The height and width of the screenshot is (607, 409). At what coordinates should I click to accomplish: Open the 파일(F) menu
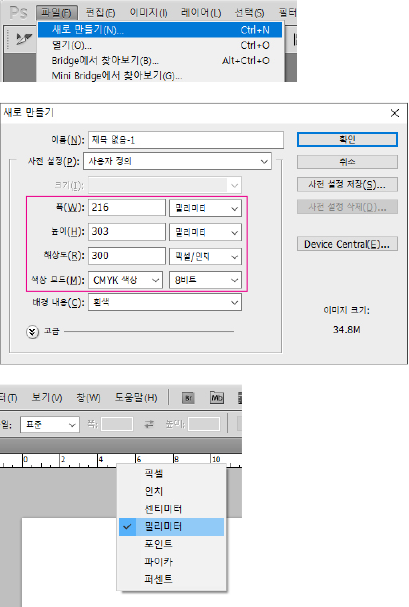tap(56, 13)
